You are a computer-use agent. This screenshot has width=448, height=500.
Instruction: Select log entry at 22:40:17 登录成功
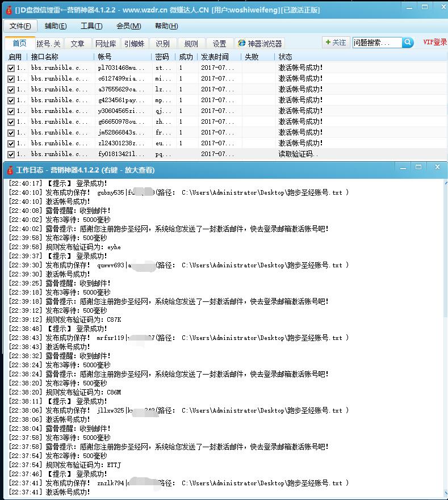pyautogui.click(x=58, y=183)
